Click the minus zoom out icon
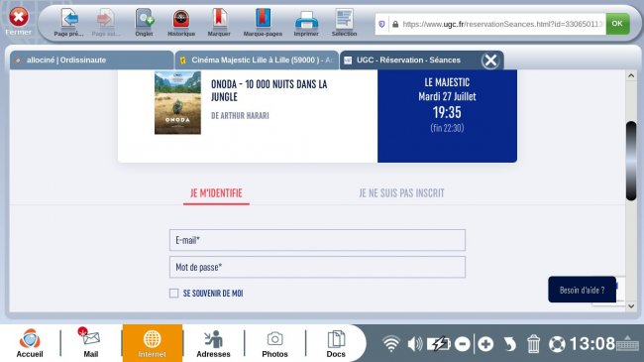The height and width of the screenshot is (362, 644). (462, 344)
